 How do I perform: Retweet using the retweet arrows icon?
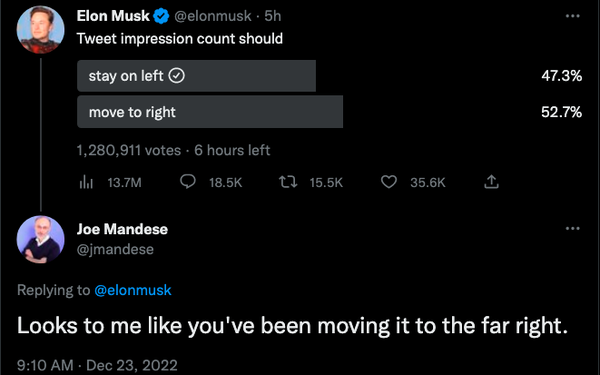pos(288,182)
